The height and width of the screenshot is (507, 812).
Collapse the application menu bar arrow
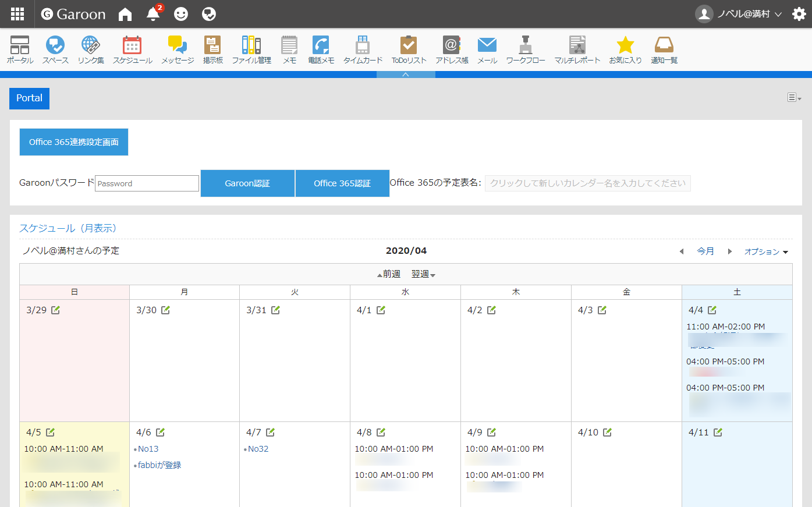click(406, 75)
